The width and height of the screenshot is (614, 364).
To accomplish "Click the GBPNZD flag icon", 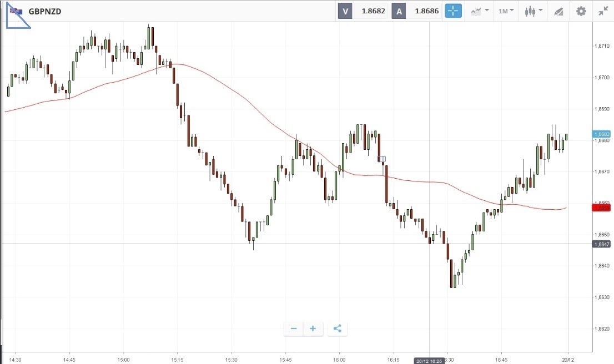I will pyautogui.click(x=16, y=11).
